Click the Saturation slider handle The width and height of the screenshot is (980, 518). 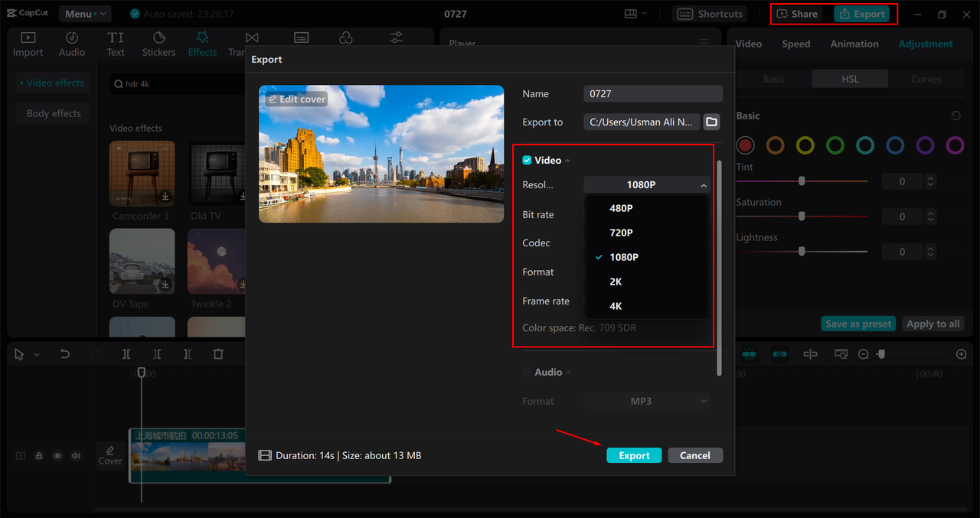click(802, 217)
